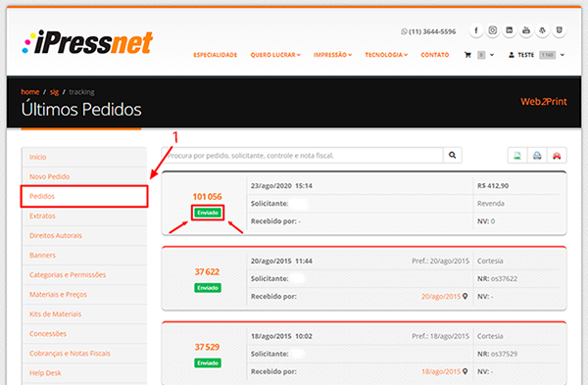
Task: Click the NR: os37622 reference
Action: [x=497, y=278]
